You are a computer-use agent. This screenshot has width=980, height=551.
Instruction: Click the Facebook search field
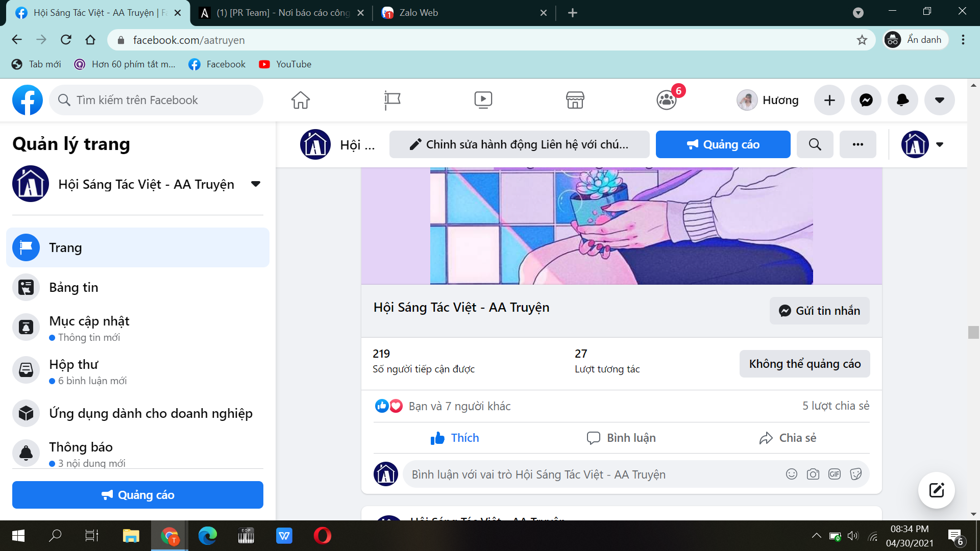point(156,100)
